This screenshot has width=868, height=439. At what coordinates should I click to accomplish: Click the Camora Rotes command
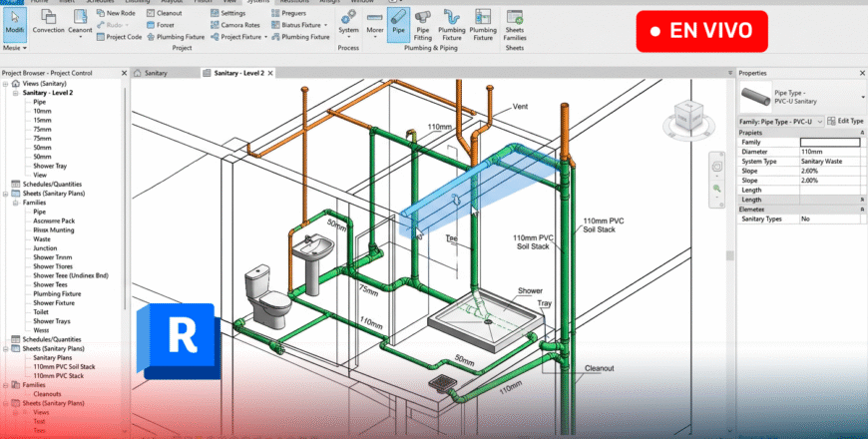(235, 25)
